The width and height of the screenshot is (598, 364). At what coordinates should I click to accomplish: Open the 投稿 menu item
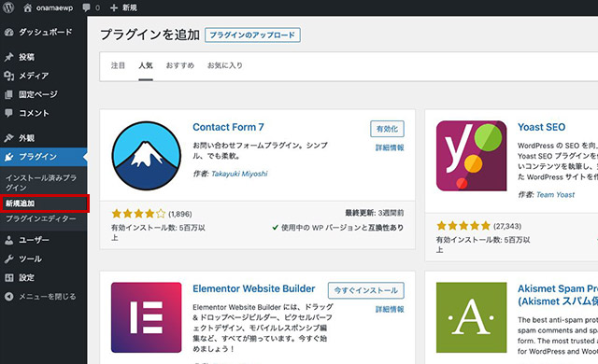coord(44,57)
